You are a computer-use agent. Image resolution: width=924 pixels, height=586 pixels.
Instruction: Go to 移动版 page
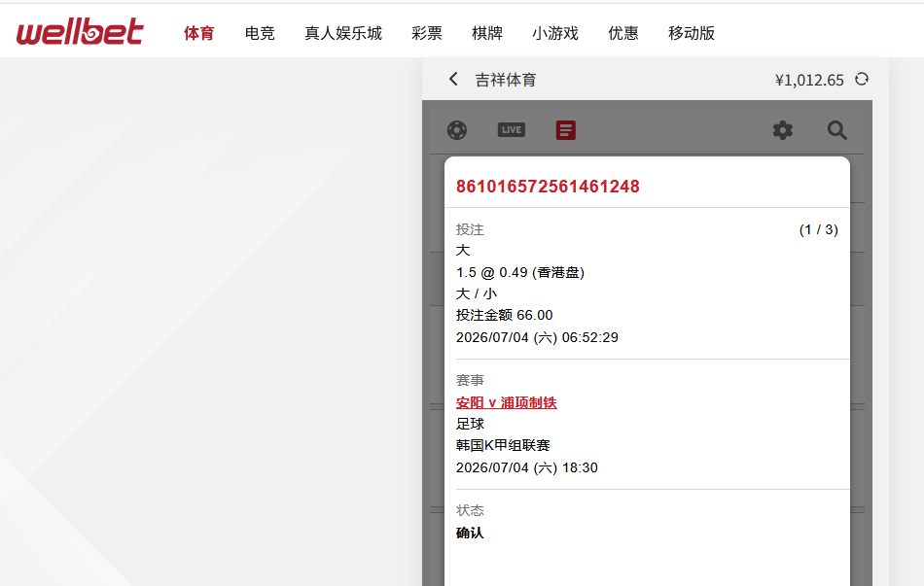tap(692, 33)
